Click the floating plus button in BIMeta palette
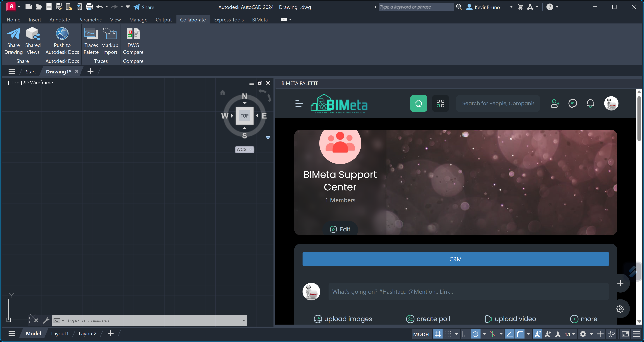The width and height of the screenshot is (644, 342). [x=620, y=283]
